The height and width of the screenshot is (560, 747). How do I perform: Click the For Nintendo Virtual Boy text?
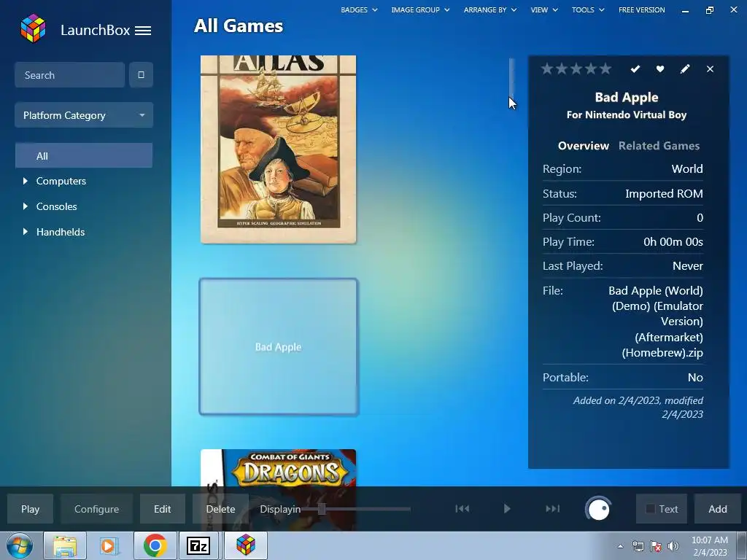click(x=627, y=114)
